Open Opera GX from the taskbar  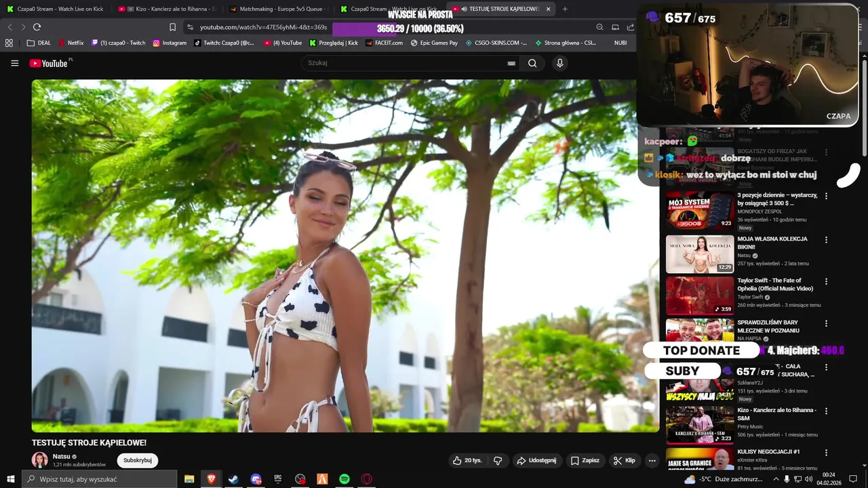tap(367, 479)
